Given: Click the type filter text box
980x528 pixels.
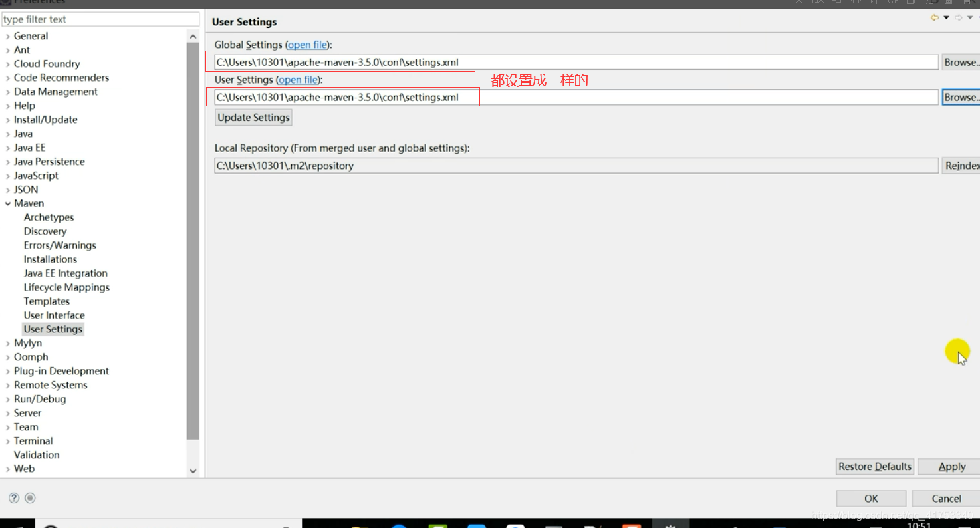Looking at the screenshot, I should 100,19.
